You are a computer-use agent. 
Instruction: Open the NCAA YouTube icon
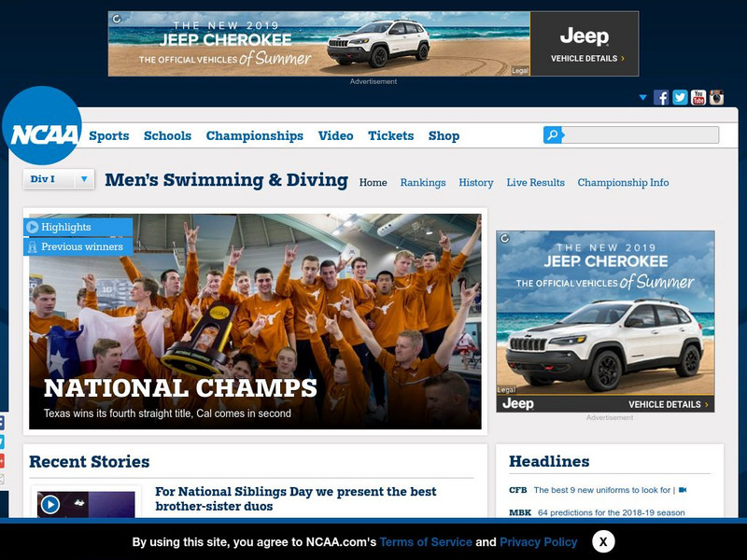pos(698,98)
